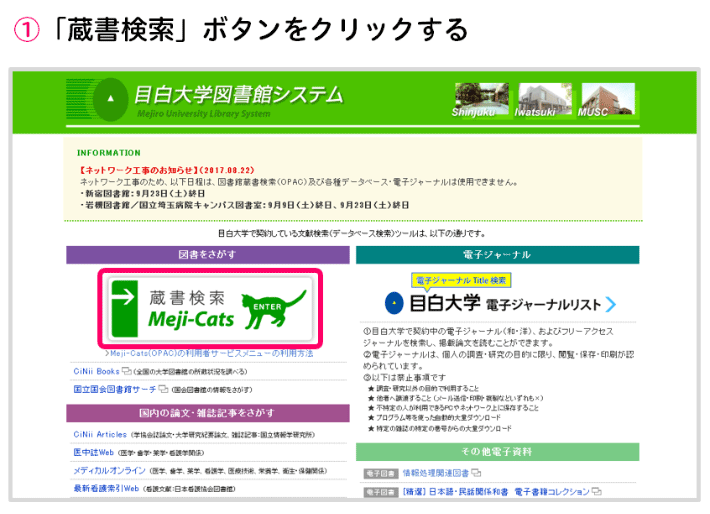Click the round green logo in header
Viewport: 710px width, 514px height.
click(110, 99)
